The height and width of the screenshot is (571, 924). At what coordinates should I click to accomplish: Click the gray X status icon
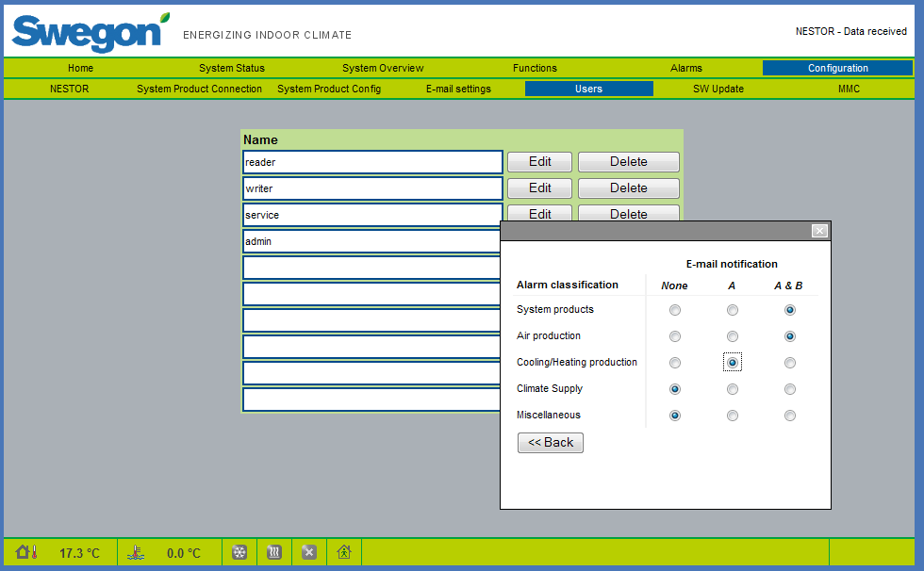pos(309,553)
